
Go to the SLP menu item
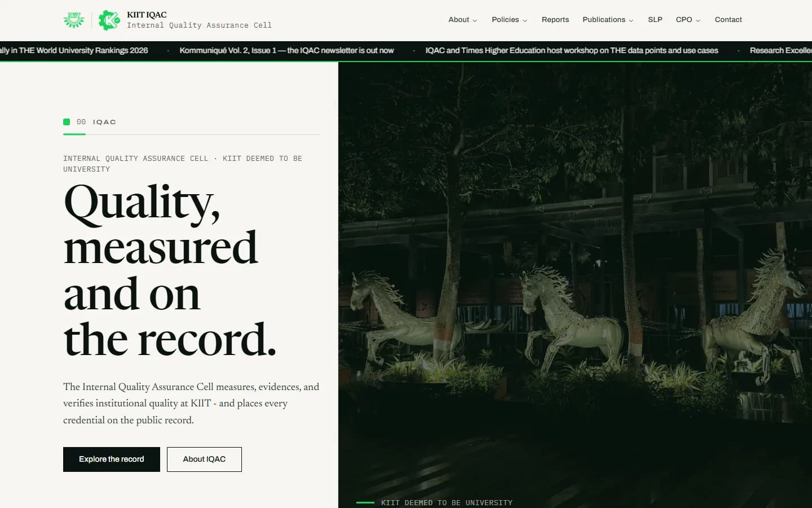tap(655, 20)
